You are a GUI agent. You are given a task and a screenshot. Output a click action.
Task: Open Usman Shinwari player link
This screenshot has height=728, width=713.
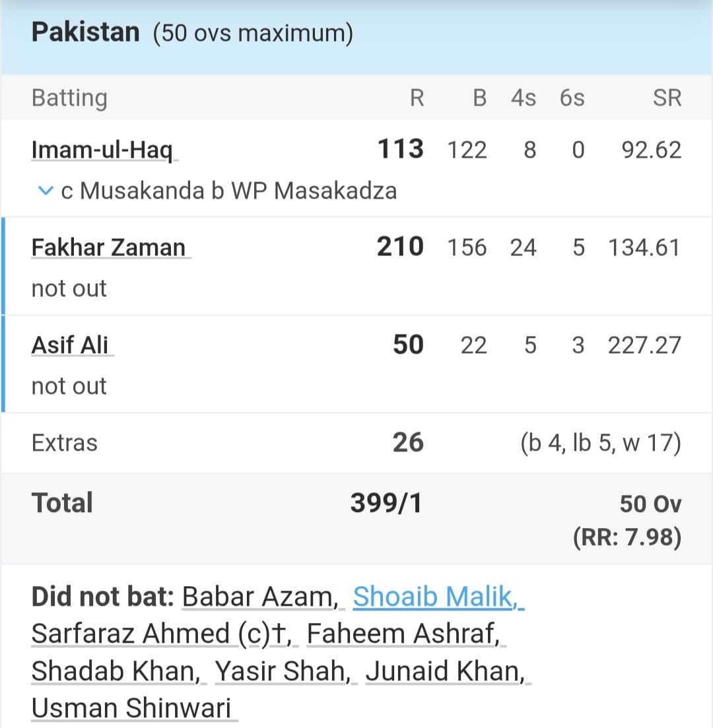click(x=132, y=708)
